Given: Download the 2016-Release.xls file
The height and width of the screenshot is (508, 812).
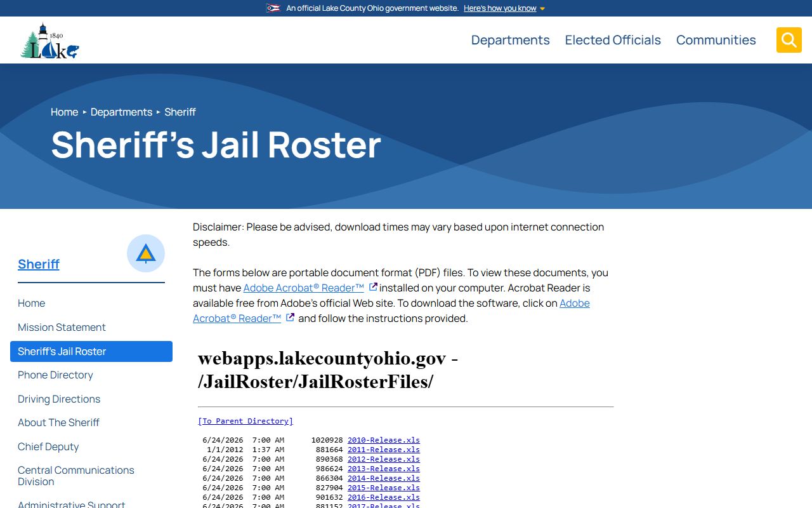Looking at the screenshot, I should tap(384, 497).
